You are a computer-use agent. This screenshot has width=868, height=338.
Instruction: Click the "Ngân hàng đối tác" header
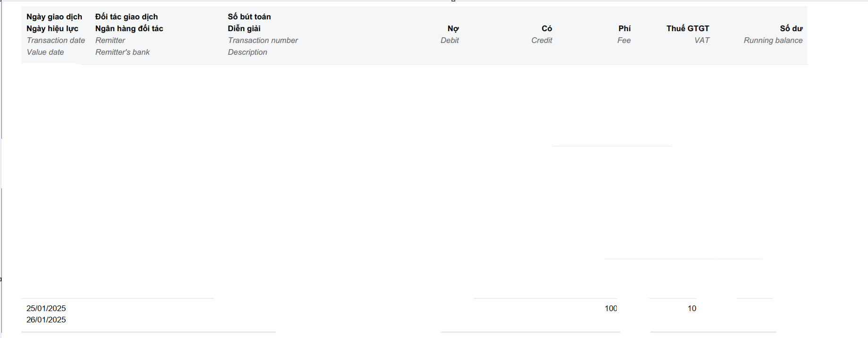tap(129, 29)
